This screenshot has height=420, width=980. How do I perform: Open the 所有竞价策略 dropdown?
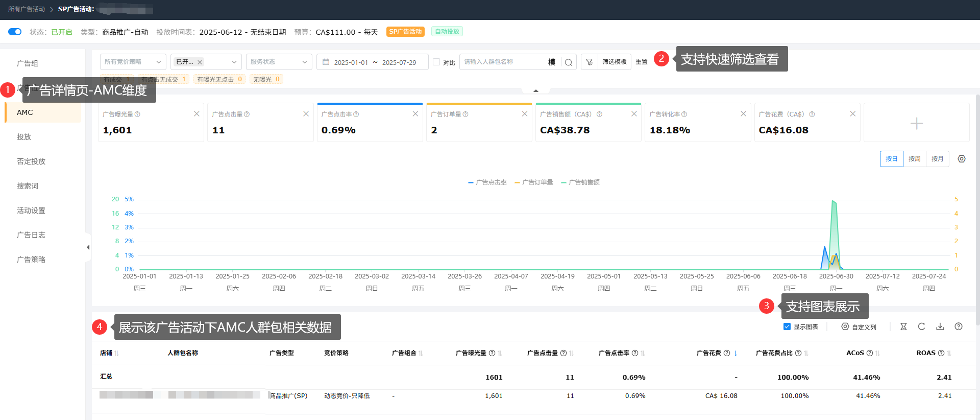tap(133, 62)
